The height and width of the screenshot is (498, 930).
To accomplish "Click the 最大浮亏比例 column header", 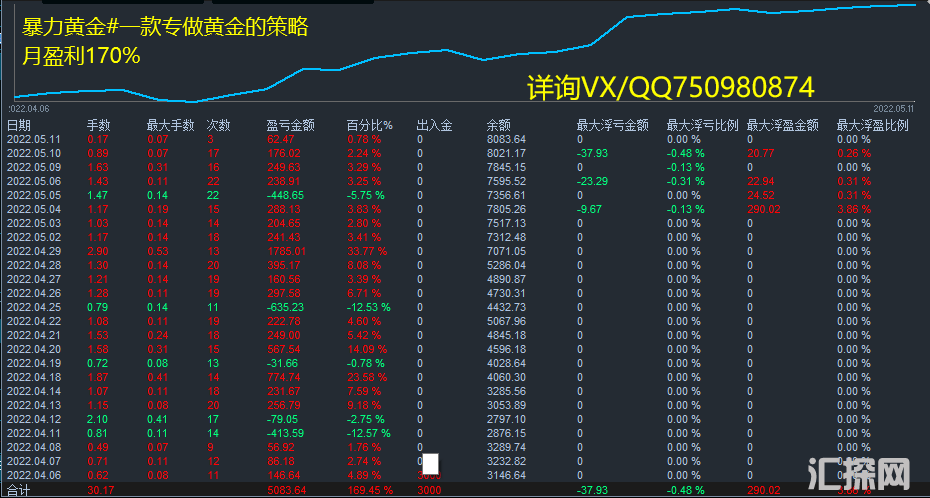I will point(702,126).
